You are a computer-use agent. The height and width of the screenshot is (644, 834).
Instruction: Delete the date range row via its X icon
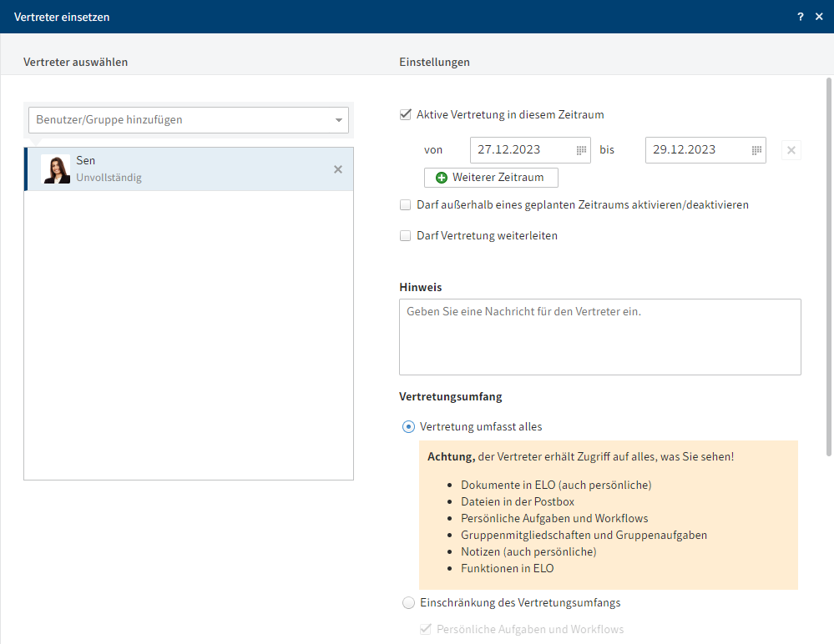click(791, 149)
